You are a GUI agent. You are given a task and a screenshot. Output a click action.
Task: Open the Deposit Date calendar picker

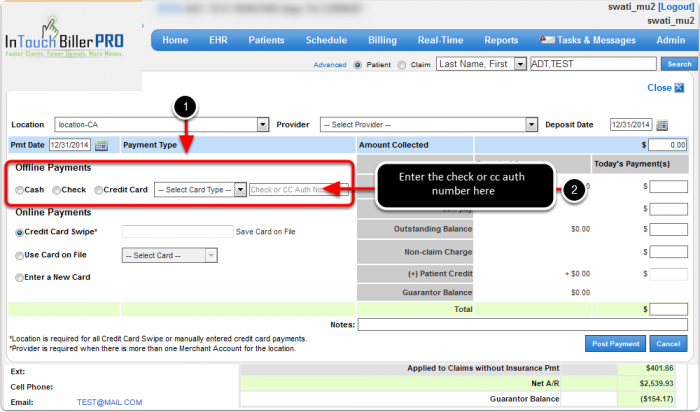(662, 125)
